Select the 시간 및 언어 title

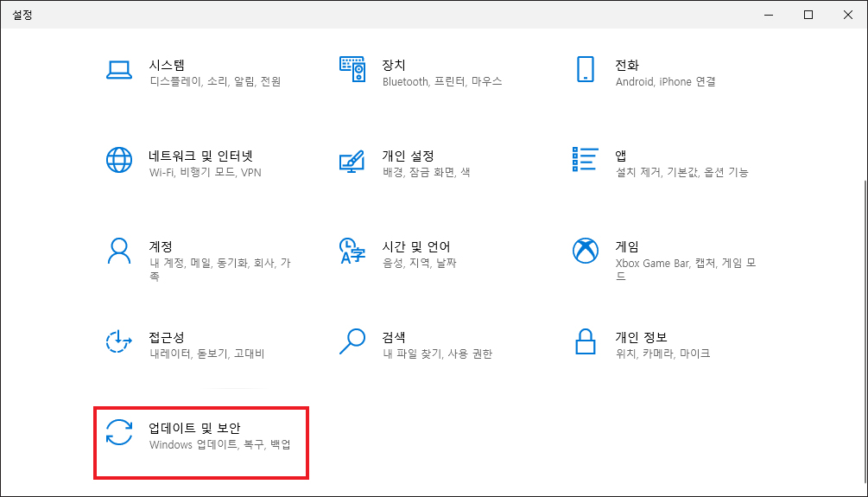click(416, 246)
